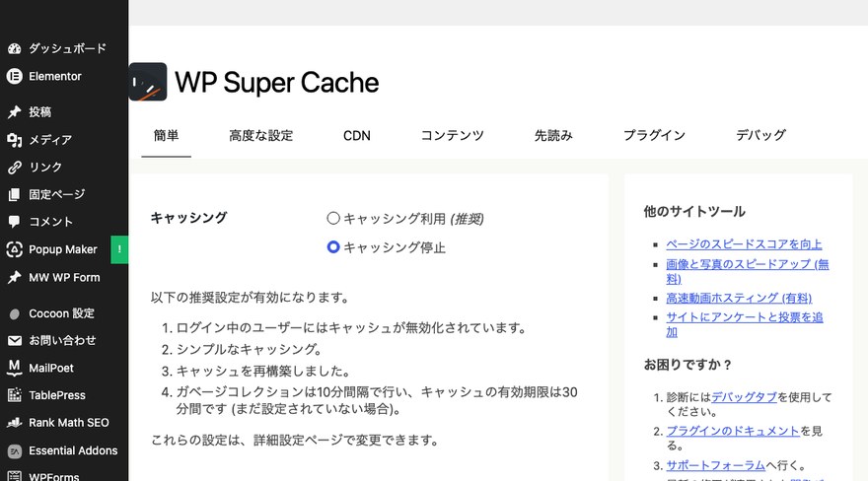Click the これらの設定は、詳細設定ページで変更できます。 text
Image resolution: width=868 pixels, height=481 pixels.
[295, 440]
